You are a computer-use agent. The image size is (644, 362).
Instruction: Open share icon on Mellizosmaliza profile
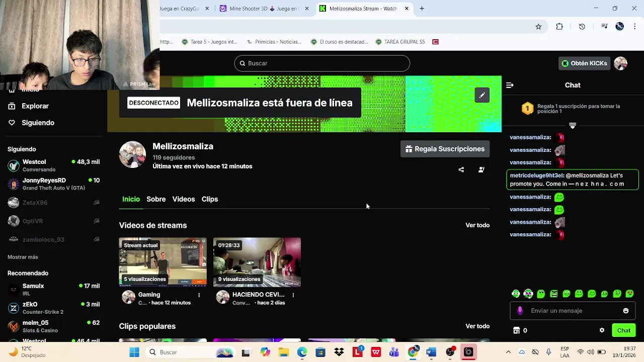click(461, 170)
